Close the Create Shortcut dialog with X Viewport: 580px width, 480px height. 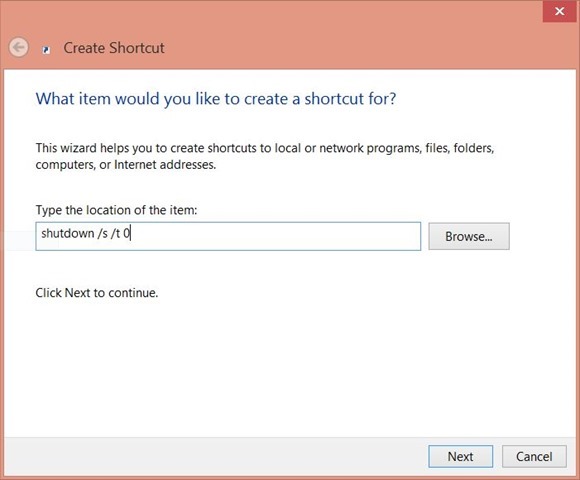559,11
